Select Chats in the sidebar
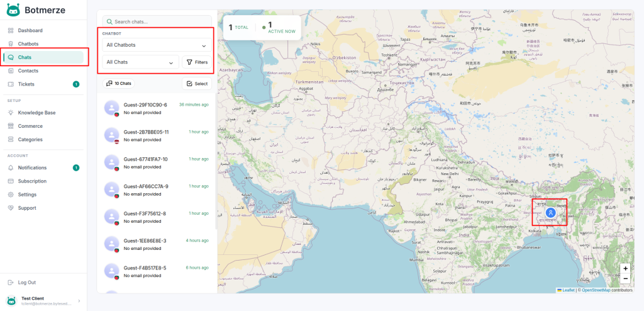This screenshot has width=644, height=311. coord(43,57)
